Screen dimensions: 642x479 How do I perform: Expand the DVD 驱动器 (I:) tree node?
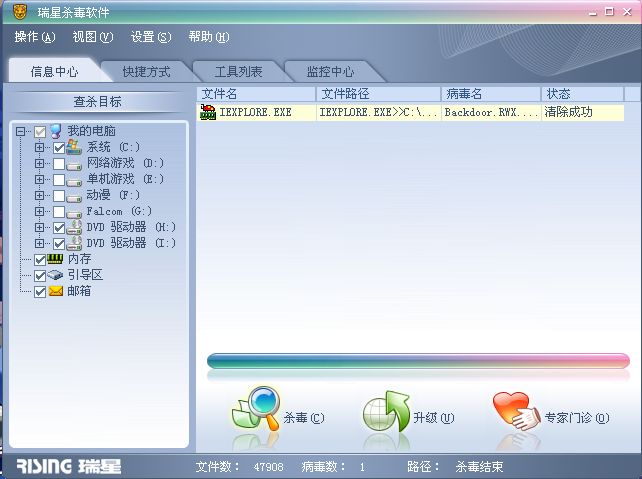pyautogui.click(x=39, y=243)
